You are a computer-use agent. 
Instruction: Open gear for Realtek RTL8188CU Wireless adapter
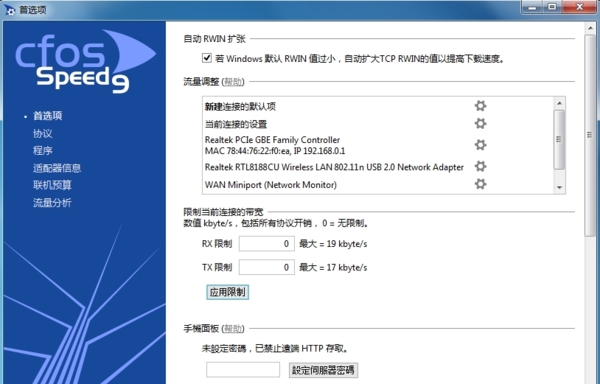coord(480,166)
